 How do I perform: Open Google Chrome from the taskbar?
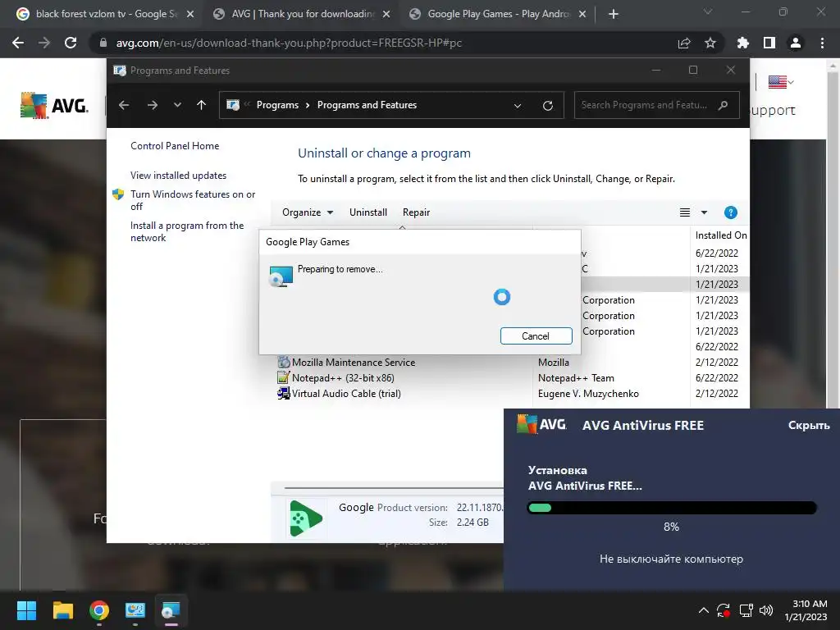(99, 610)
